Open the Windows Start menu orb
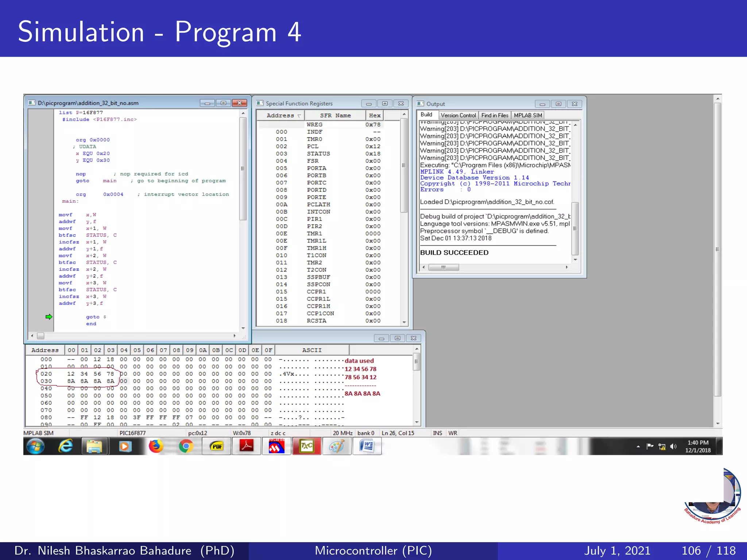The height and width of the screenshot is (560, 747). click(35, 446)
